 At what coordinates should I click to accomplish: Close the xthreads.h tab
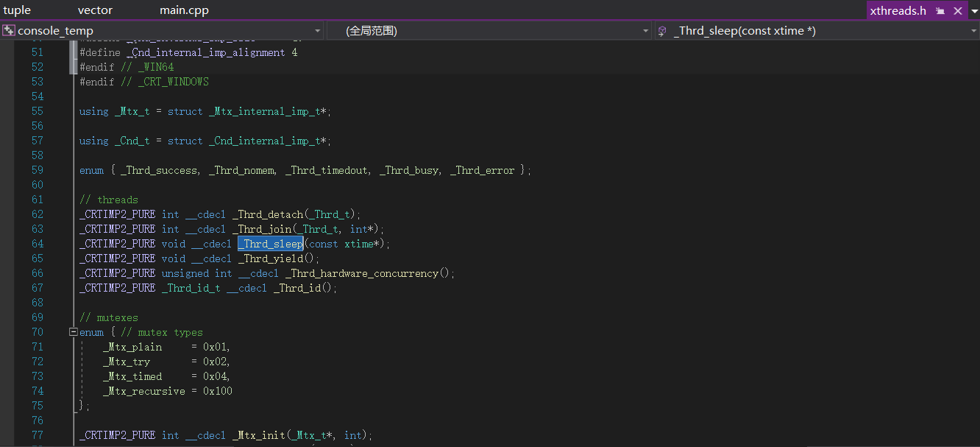pos(958,11)
